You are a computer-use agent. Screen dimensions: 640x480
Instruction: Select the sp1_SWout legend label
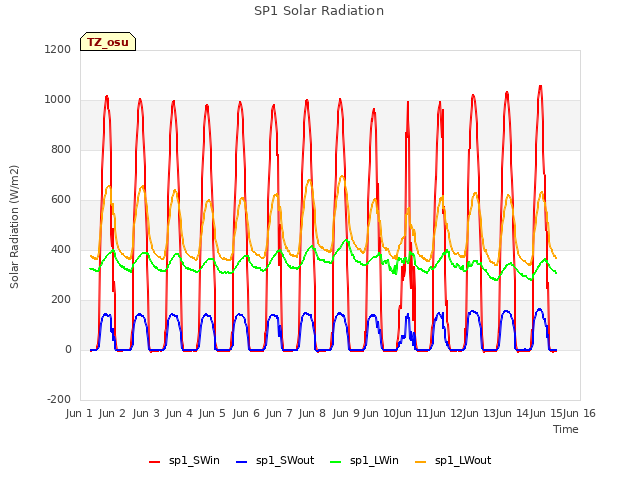pos(285,460)
